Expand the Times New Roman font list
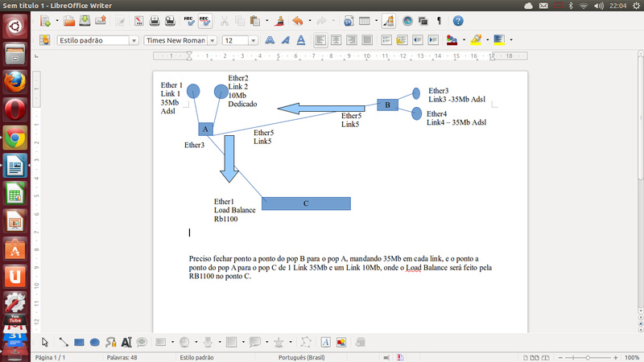This screenshot has width=644, height=362. tap(213, 40)
